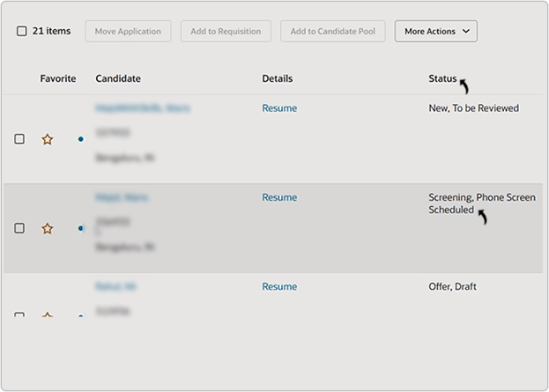Click Add to Candidate Pool
The height and width of the screenshot is (392, 549).
(332, 32)
